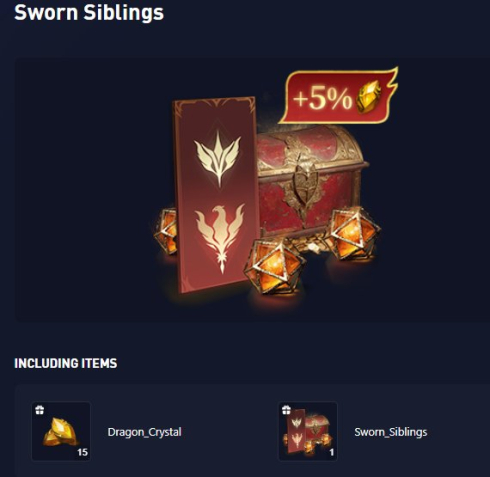Click the gift icon on Dragon_Crystal thumbnail
The image size is (490, 477).
tap(40, 410)
